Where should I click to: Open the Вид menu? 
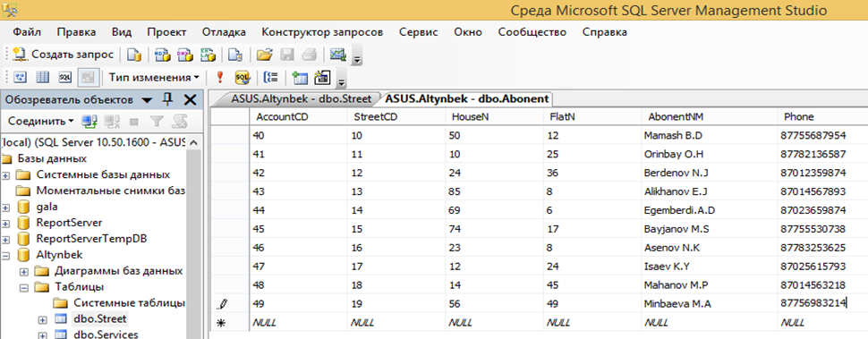coord(122,32)
